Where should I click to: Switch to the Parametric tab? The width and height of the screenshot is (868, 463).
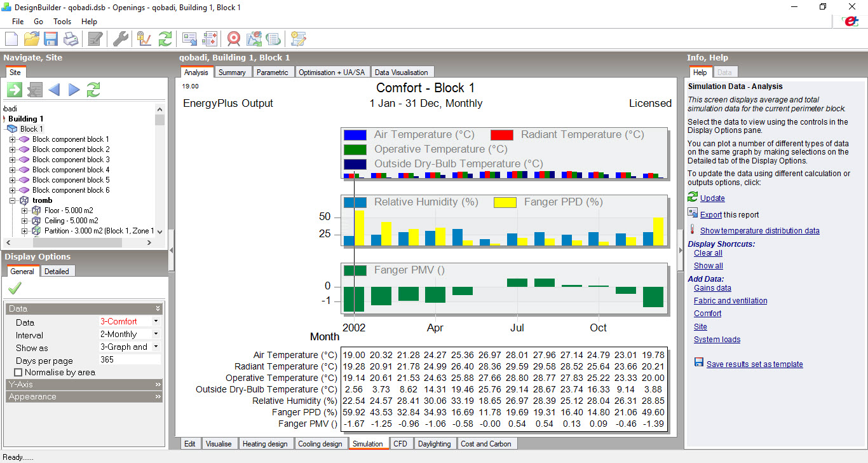click(x=273, y=73)
